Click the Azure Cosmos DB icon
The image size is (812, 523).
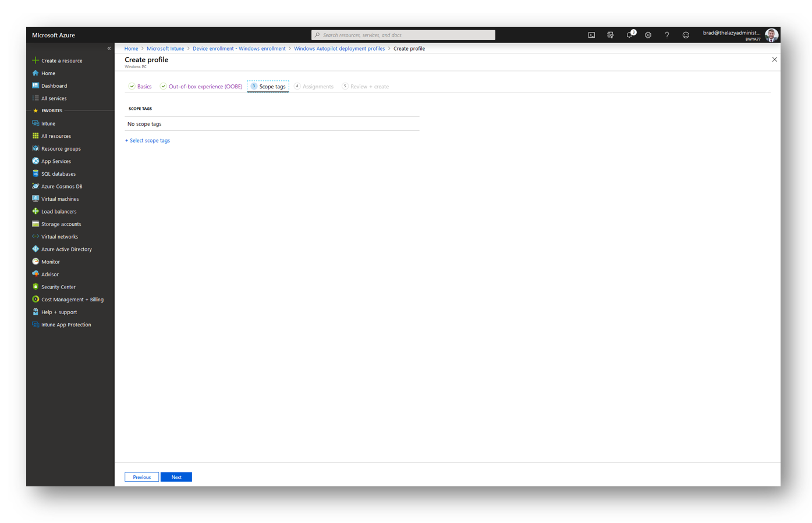[x=36, y=186]
